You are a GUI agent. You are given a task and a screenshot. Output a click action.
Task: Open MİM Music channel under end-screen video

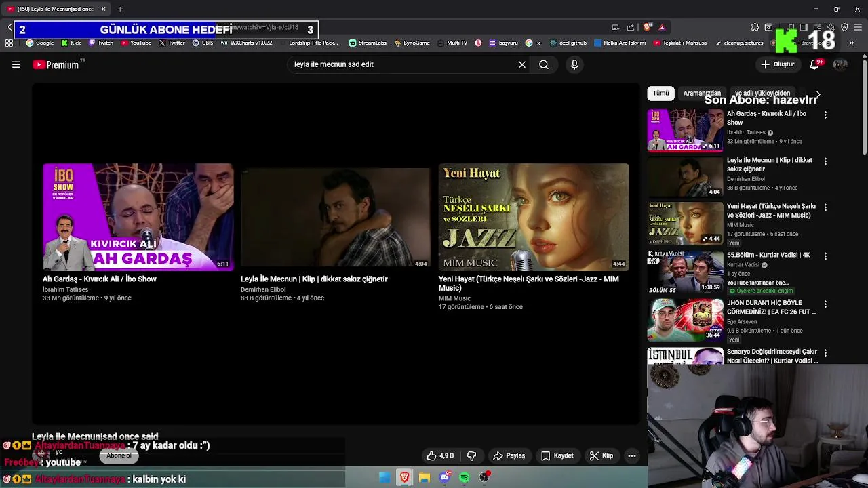[454, 298]
